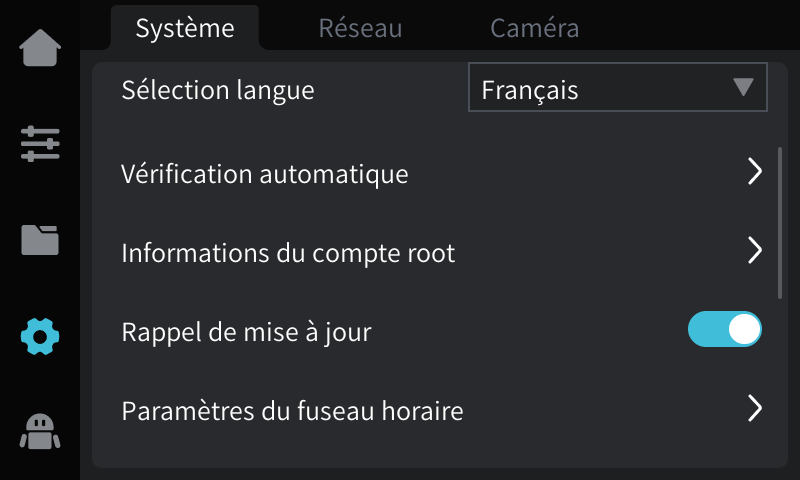Click the dropdown arrow next to Français

pos(742,88)
